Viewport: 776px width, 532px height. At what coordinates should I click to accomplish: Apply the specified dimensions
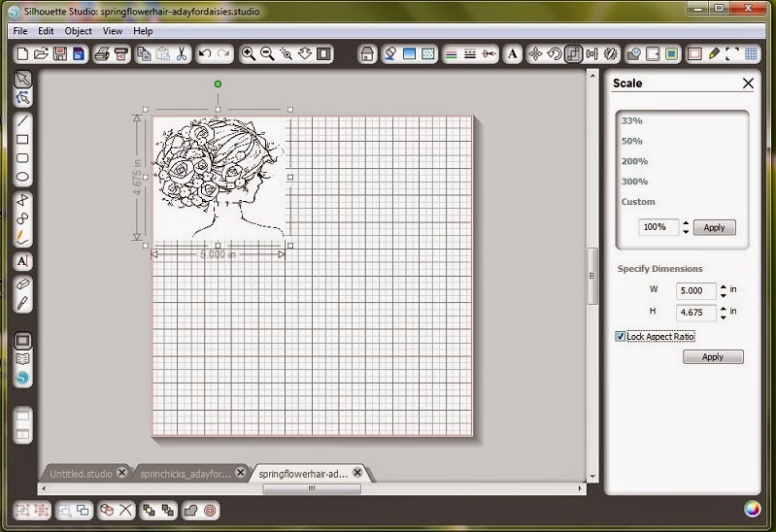pyautogui.click(x=713, y=357)
